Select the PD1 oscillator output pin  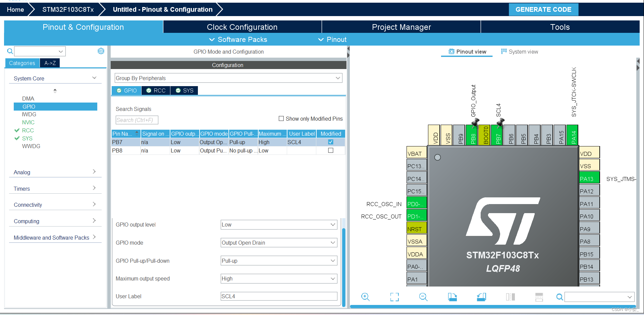[x=417, y=215]
